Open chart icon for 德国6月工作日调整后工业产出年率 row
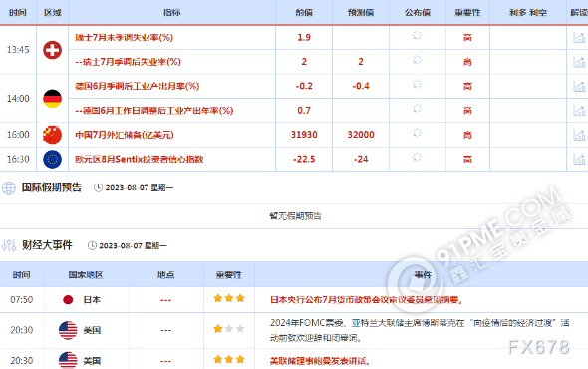Screen dimensions: 588x369 (x=579, y=111)
